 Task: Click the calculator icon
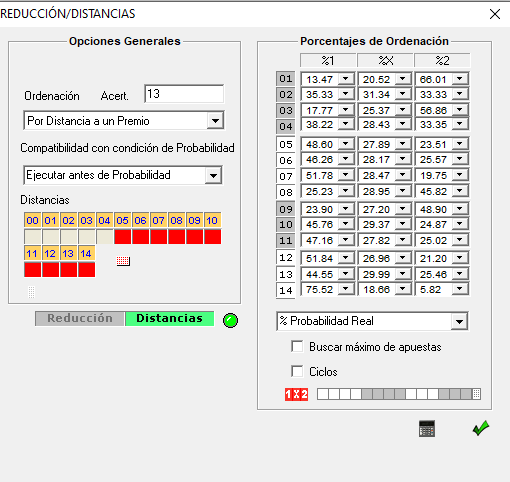pos(427,428)
